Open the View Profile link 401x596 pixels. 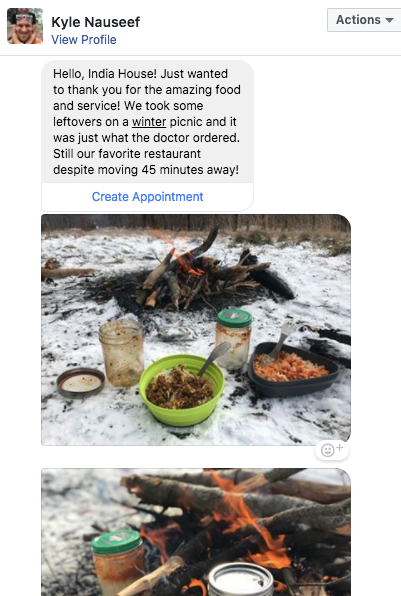[x=84, y=40]
